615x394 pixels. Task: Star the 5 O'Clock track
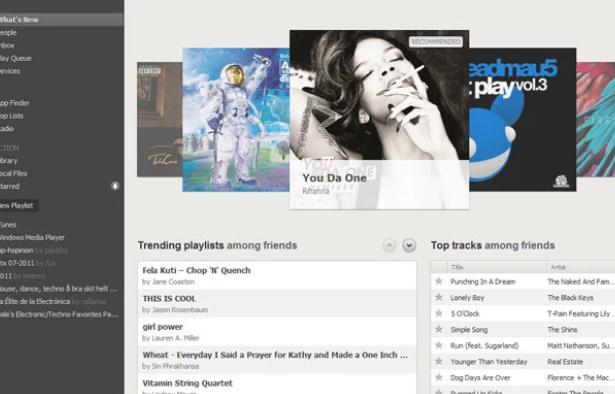pos(439,313)
